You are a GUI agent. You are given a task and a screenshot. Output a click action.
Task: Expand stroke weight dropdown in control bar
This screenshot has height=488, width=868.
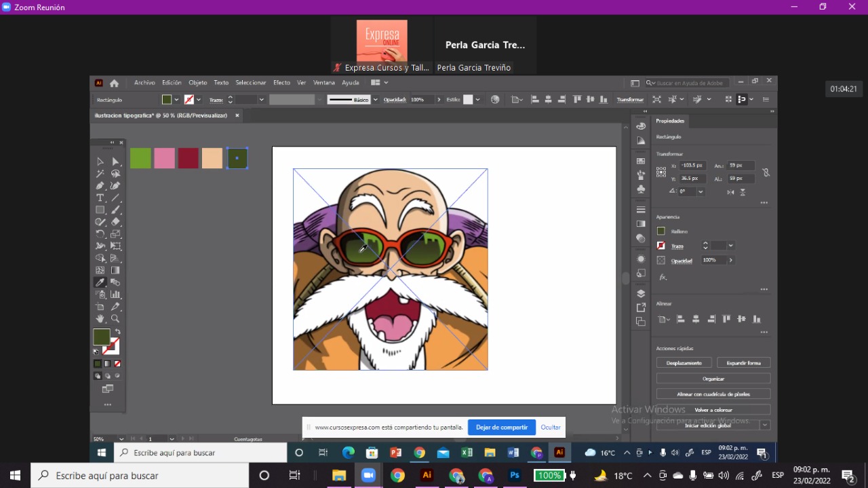click(x=261, y=100)
